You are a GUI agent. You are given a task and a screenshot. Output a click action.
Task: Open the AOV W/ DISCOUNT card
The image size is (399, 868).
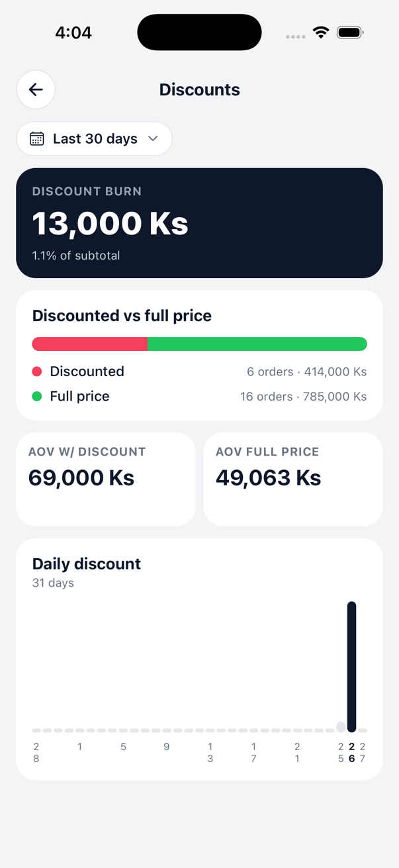click(106, 479)
